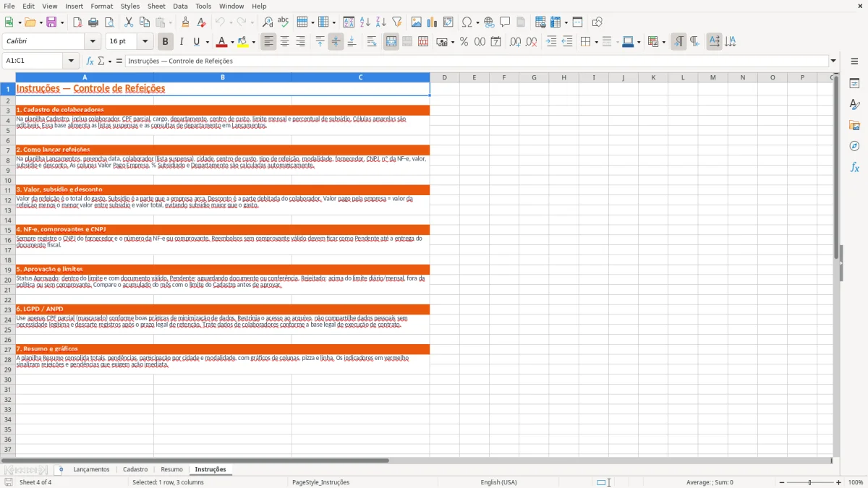This screenshot has height=488, width=868.
Task: Click the zoom slider in status bar
Action: 810,482
